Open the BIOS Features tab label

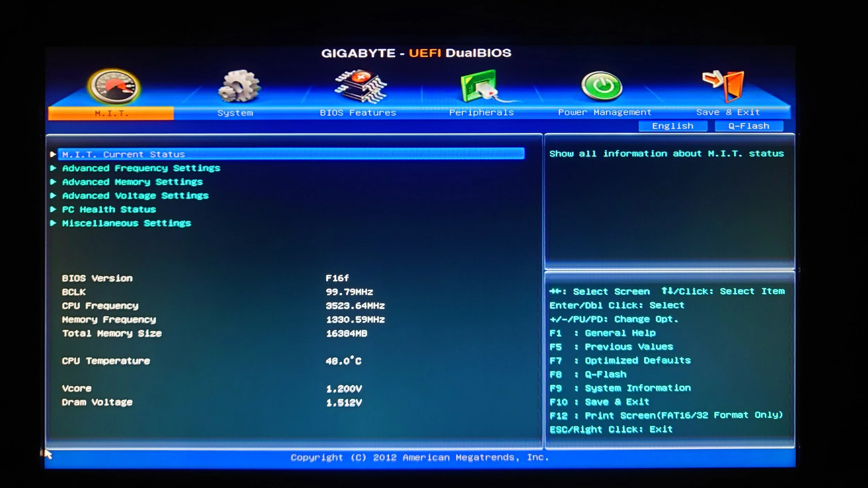point(358,112)
